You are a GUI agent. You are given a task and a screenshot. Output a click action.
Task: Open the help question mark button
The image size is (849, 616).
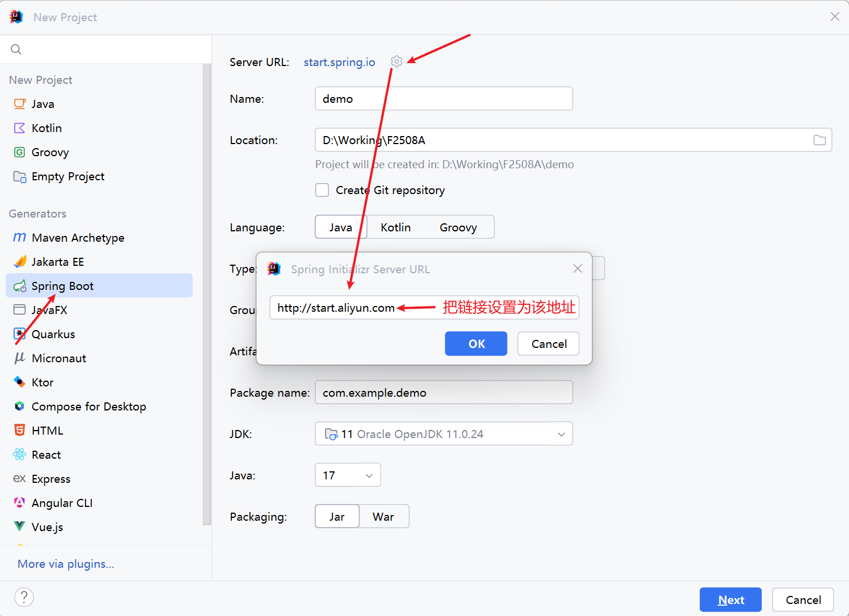tap(24, 597)
